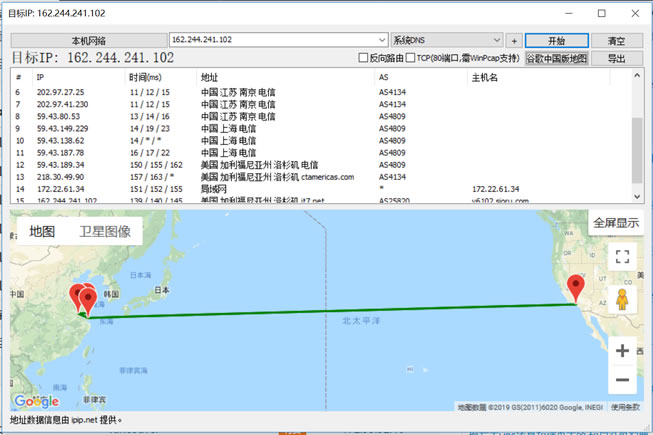
Task: Click the results list scrollbar down arrow
Action: point(637,196)
